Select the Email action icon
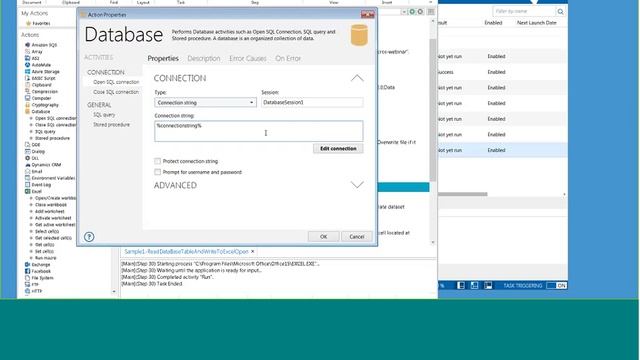Viewport: 640px width, 360px height. click(27, 171)
